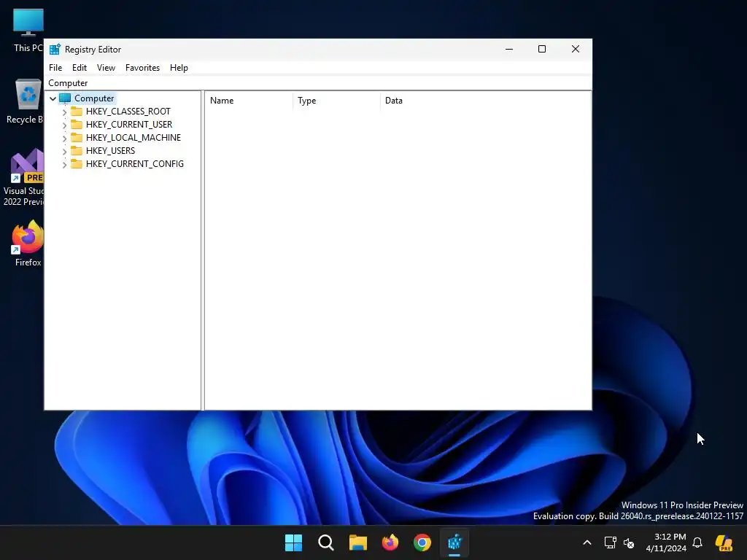747x560 pixels.
Task: Open the Edit menu
Action: [x=79, y=68]
